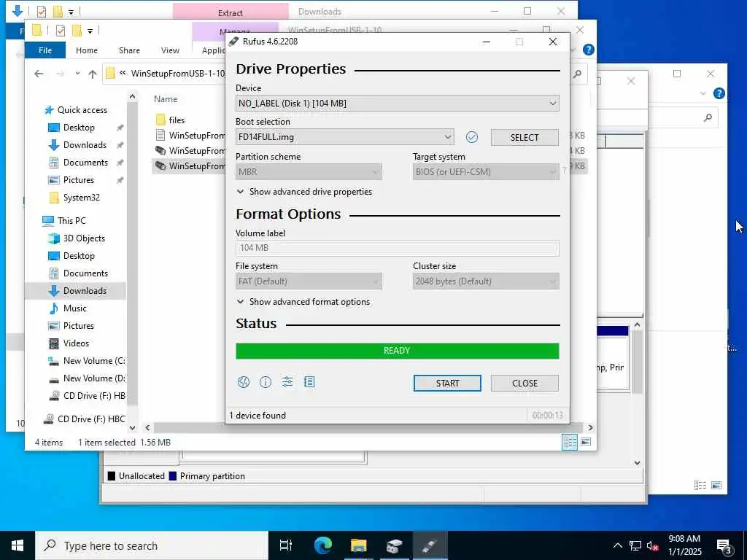Open the File system FAT dropdown

[x=309, y=281]
